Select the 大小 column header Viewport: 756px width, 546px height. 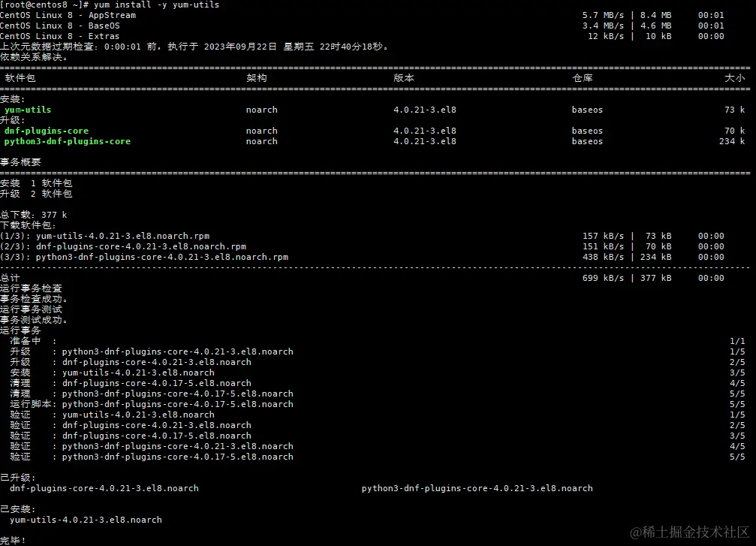pyautogui.click(x=735, y=78)
